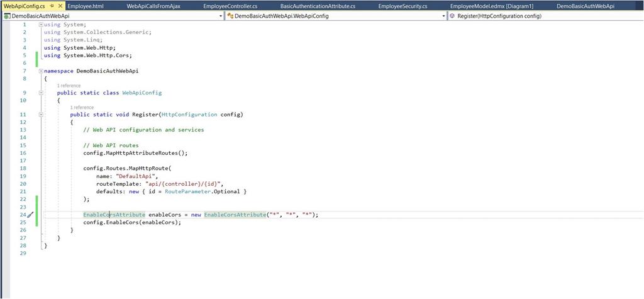Click the HttpConfiguration type in Register signature
The width and height of the screenshot is (644, 299).
pyautogui.click(x=190, y=115)
